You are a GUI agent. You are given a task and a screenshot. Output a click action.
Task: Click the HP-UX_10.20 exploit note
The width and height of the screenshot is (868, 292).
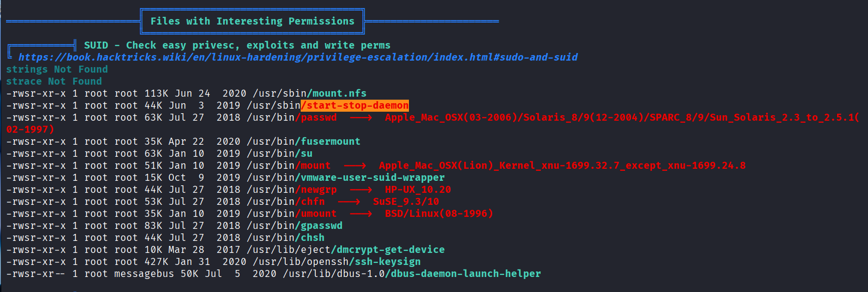tap(418, 190)
